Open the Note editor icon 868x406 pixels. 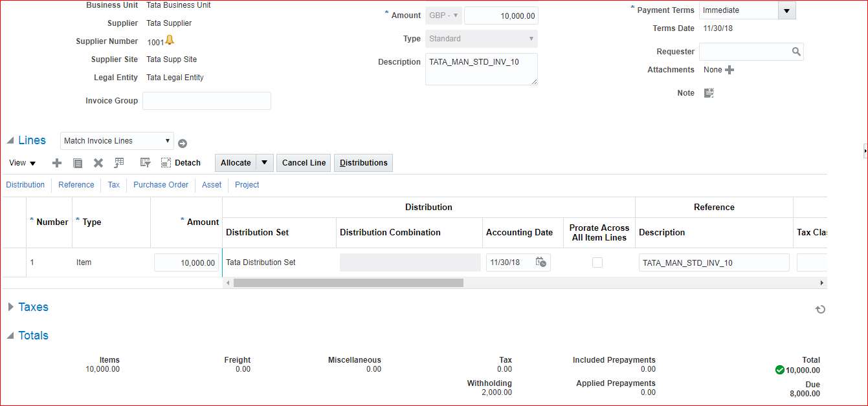click(709, 93)
